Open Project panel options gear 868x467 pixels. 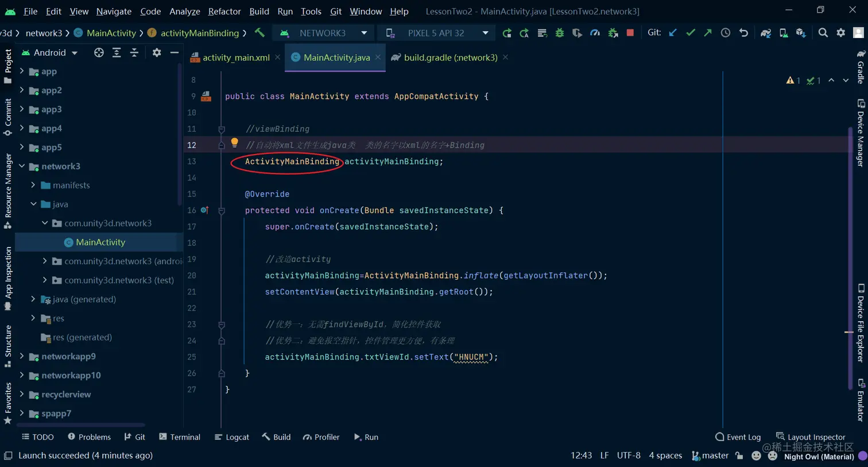157,52
